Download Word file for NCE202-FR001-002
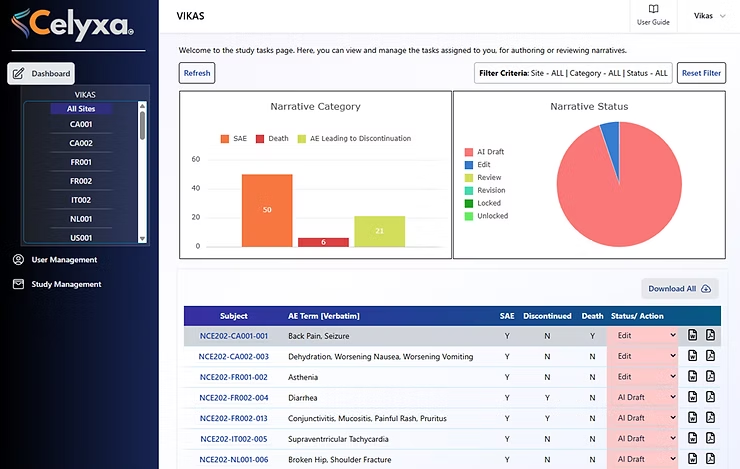The width and height of the screenshot is (740, 469). pos(693,377)
